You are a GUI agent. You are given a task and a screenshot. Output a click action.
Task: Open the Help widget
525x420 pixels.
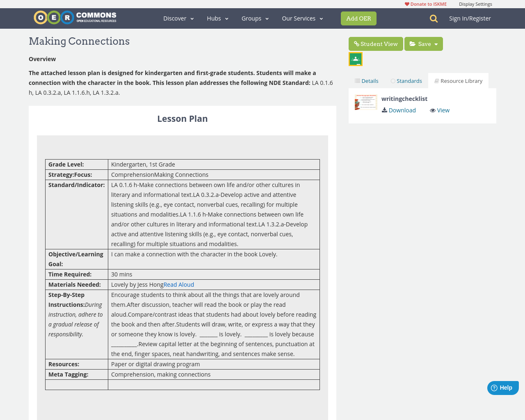tap(503, 388)
